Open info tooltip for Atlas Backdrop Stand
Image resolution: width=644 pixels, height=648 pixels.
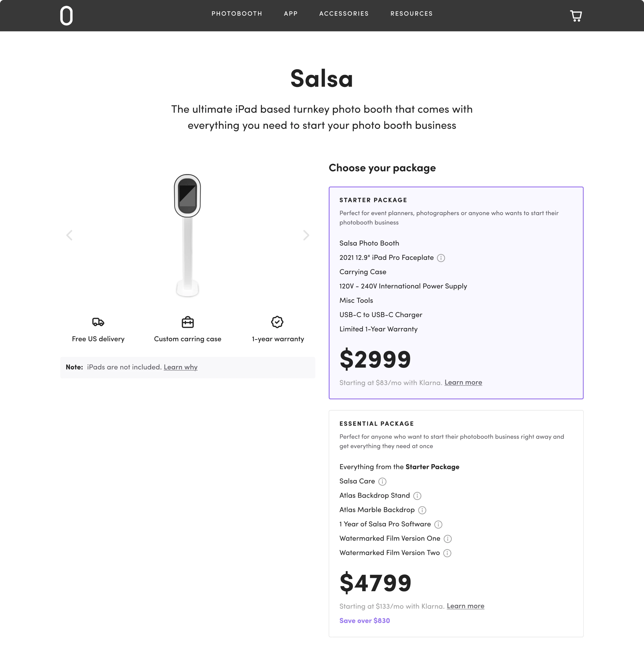(x=417, y=496)
